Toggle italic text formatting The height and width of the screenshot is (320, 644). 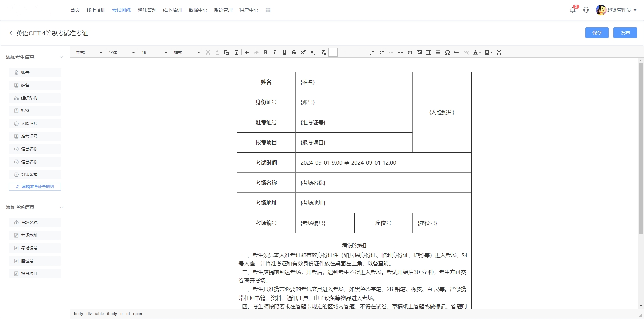click(275, 52)
